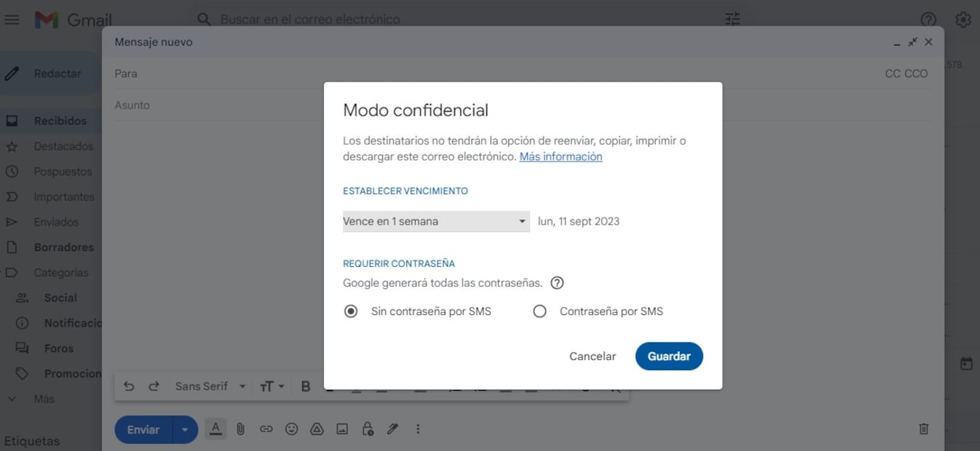Open the "Más información" link
980x451 pixels.
pyautogui.click(x=561, y=156)
